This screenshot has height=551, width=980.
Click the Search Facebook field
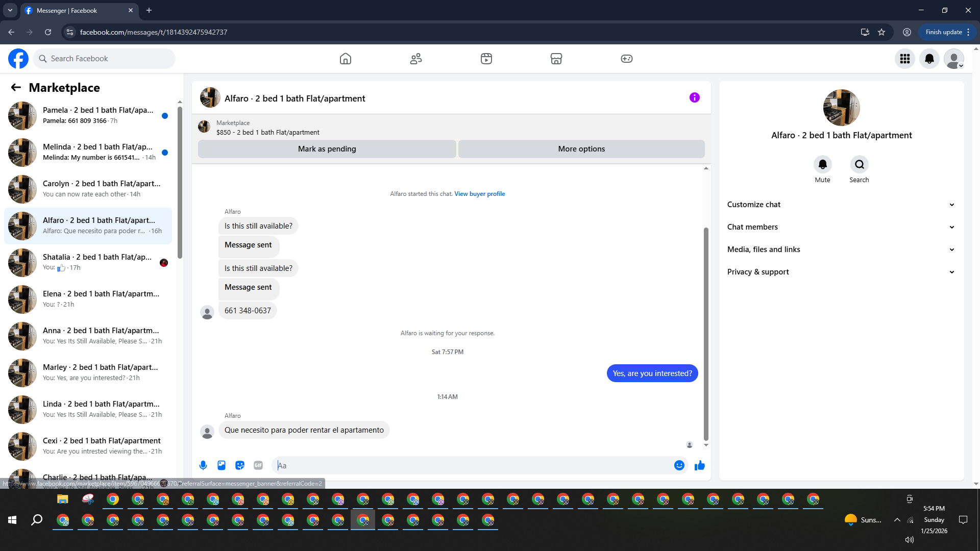tap(104, 59)
